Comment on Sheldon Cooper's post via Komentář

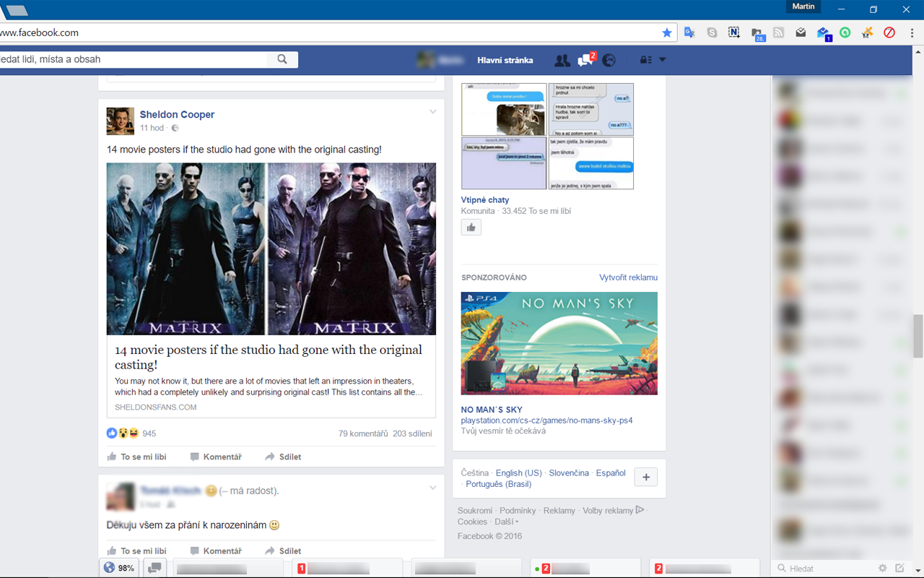click(x=216, y=457)
